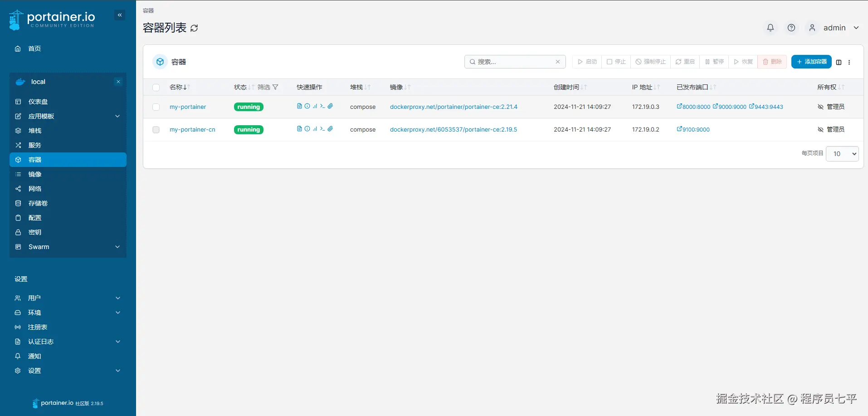Click the eye-off ownership icon in my-portainer row
The image size is (868, 416).
820,107
